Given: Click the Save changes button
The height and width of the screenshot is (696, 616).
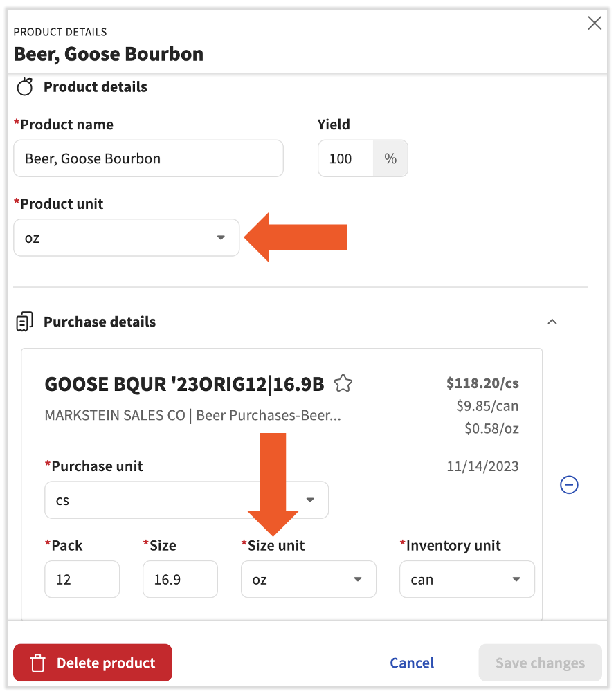Looking at the screenshot, I should (540, 663).
